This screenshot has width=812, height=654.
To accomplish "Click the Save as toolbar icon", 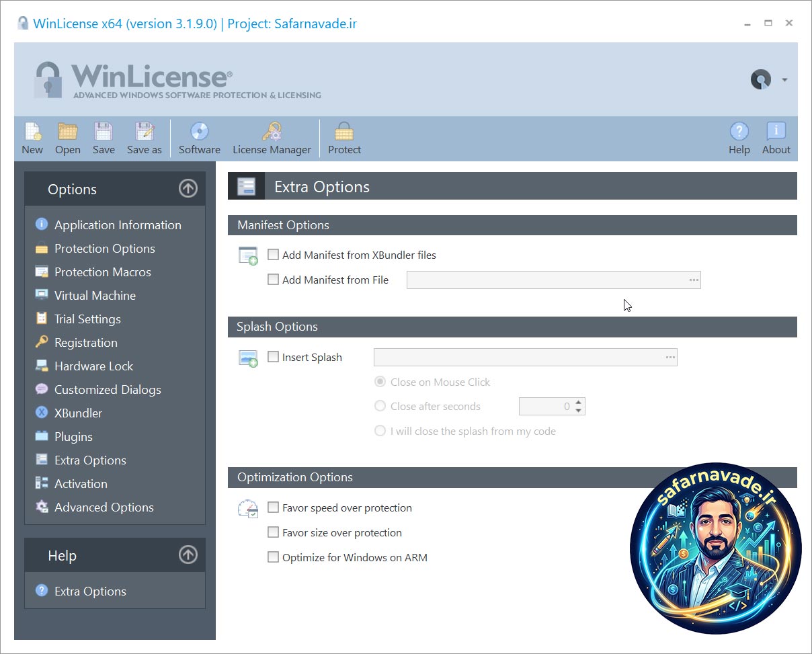I will coord(144,131).
